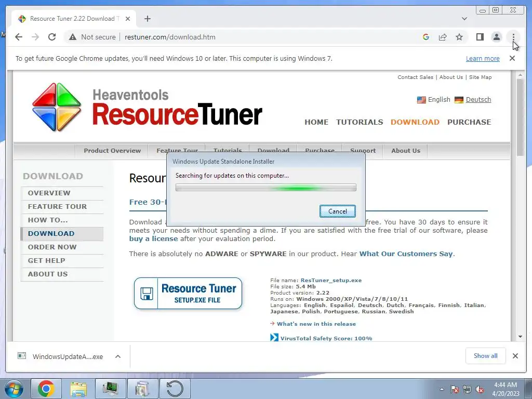Select ORDER NOW in left sidebar
The image size is (532, 399).
62,247
